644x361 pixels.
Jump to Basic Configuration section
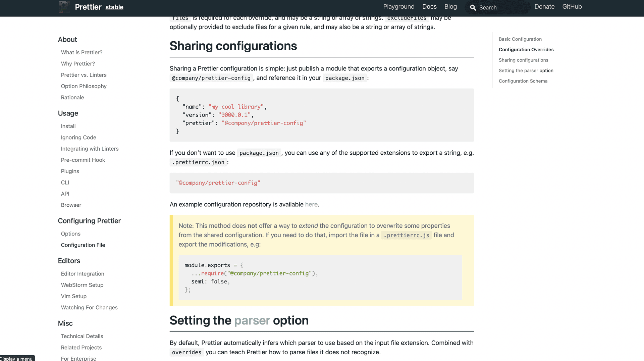520,39
